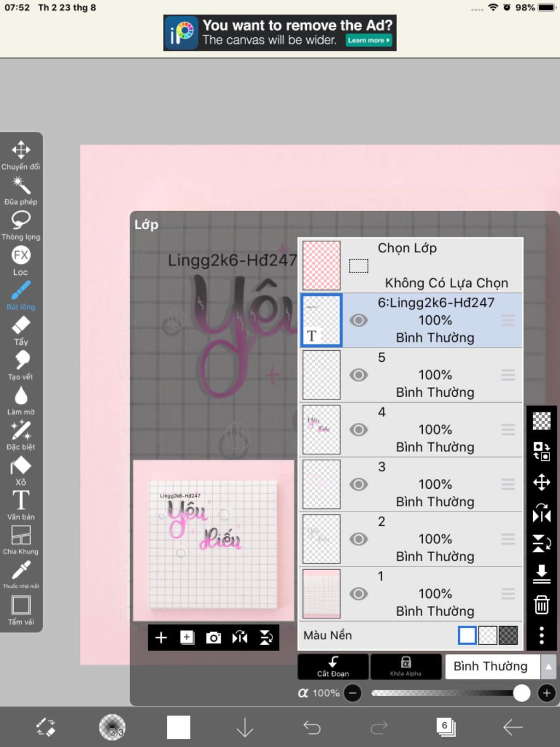The width and height of the screenshot is (560, 747).
Task: Tap the down arrow in bottom bar
Action: click(245, 727)
